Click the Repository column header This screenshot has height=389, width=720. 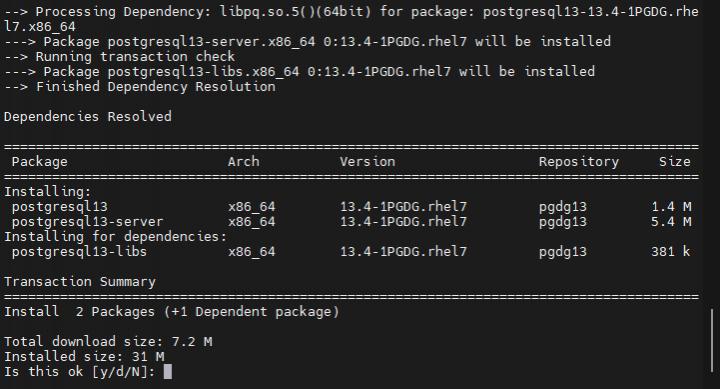579,162
